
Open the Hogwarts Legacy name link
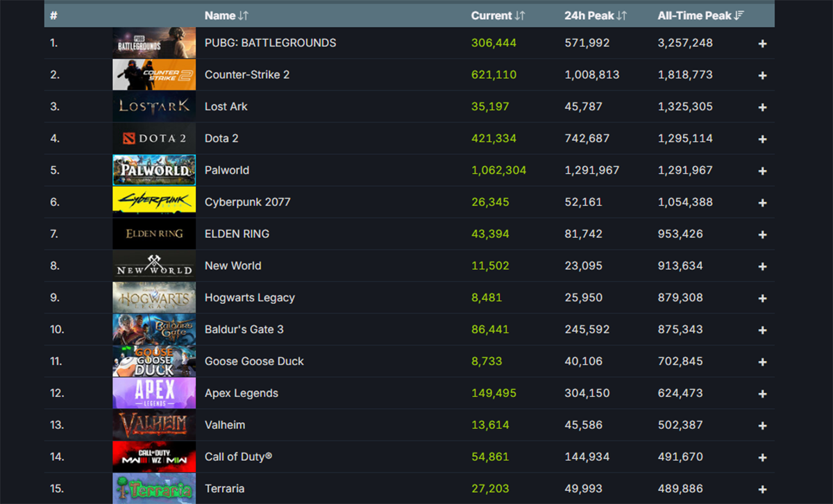[x=249, y=298]
